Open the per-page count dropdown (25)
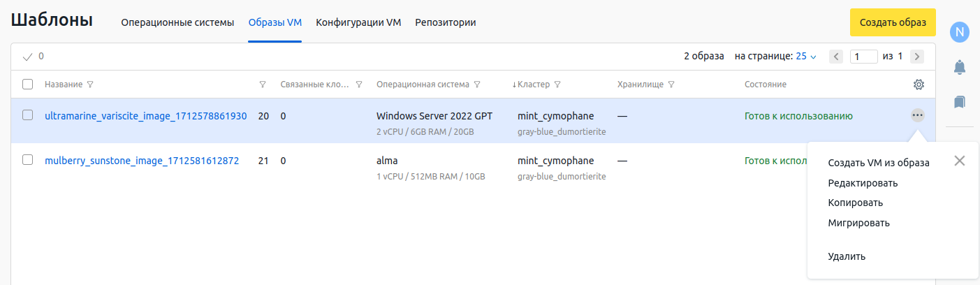This screenshot has width=980, height=285. pos(806,57)
